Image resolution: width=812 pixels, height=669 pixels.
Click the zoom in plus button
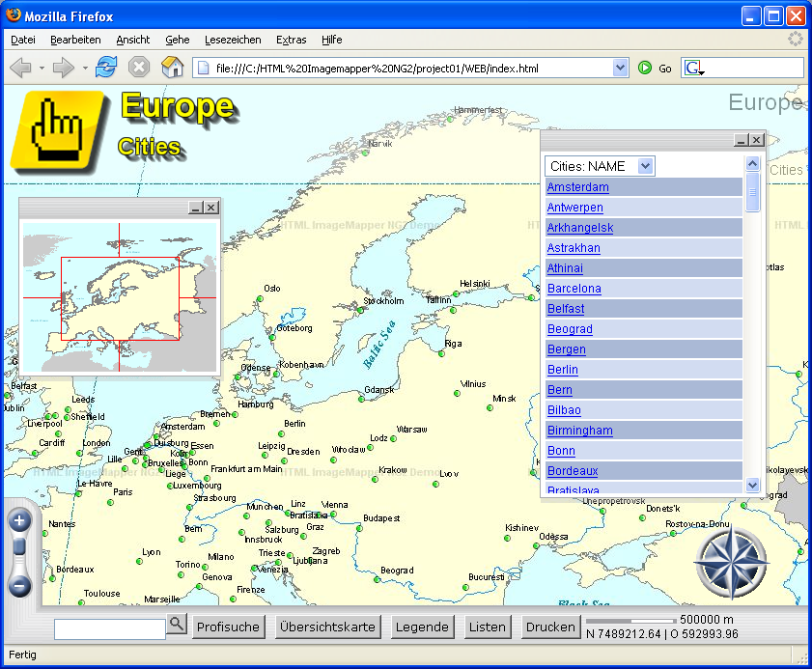coord(20,521)
